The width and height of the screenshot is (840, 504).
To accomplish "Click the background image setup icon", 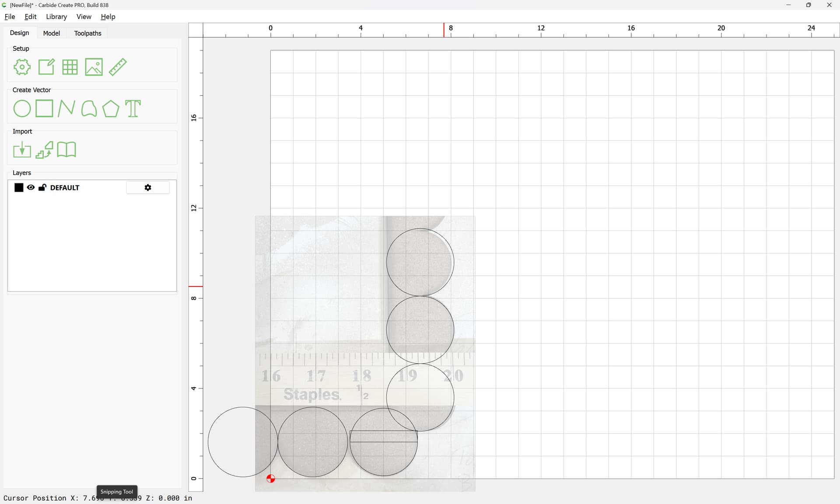I will (94, 67).
